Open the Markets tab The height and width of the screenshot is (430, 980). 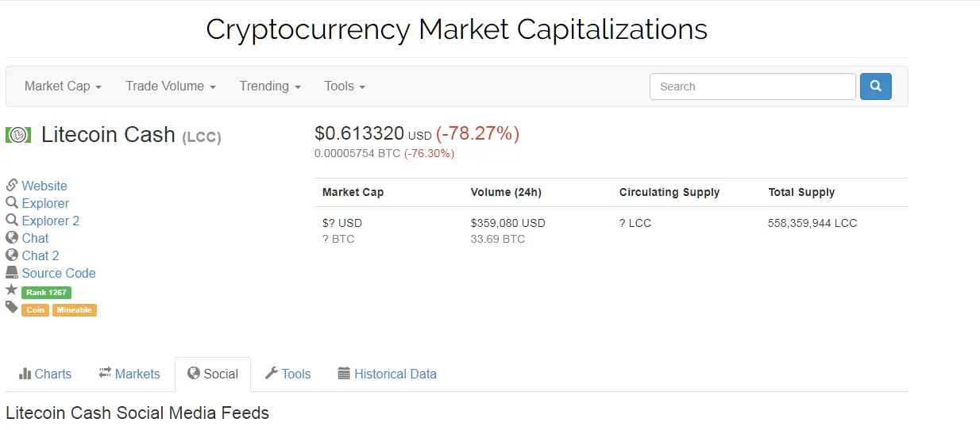coord(129,374)
